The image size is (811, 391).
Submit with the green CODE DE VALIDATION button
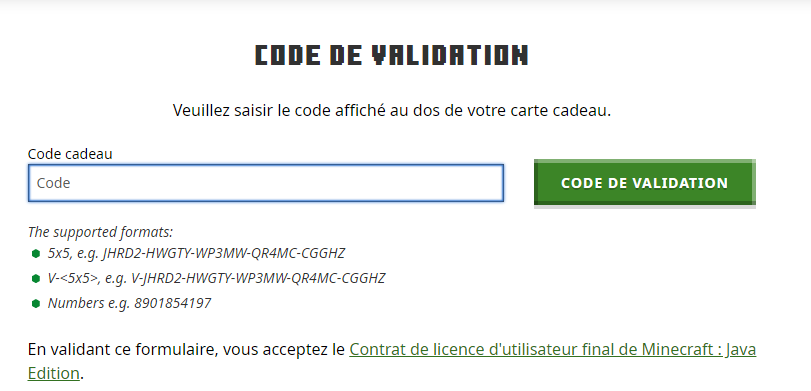[644, 183]
